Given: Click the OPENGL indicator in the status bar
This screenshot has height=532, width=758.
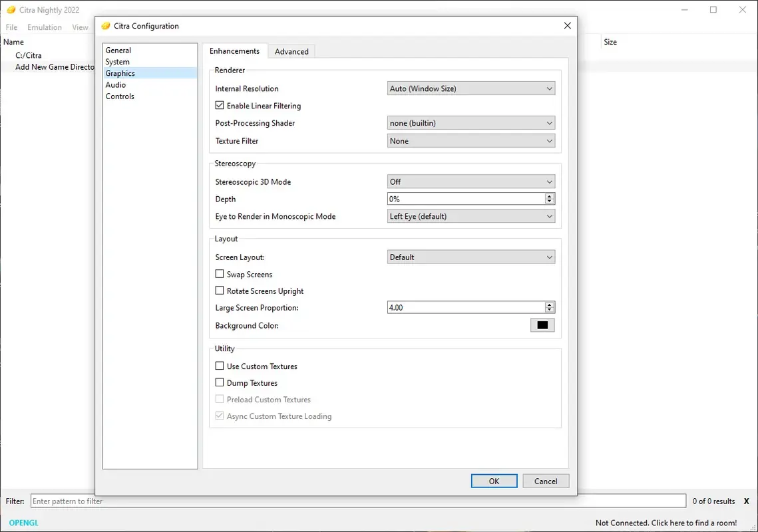Looking at the screenshot, I should click(x=22, y=523).
